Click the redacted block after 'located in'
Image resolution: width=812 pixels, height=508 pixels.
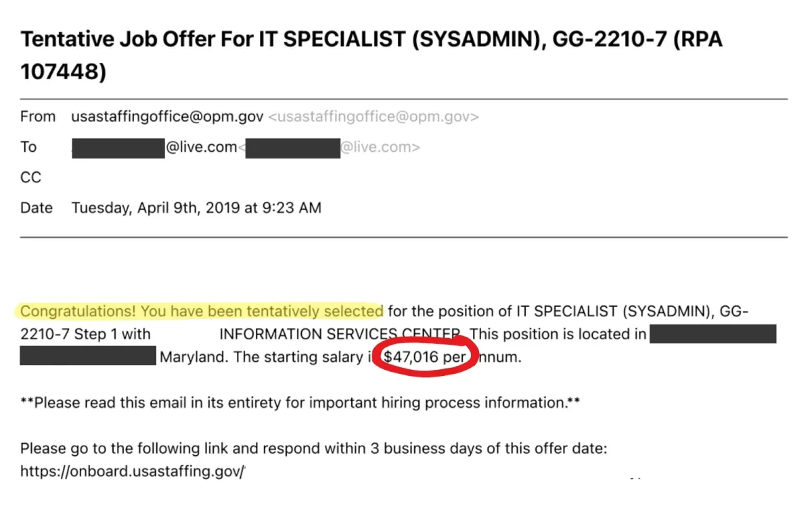[713, 334]
